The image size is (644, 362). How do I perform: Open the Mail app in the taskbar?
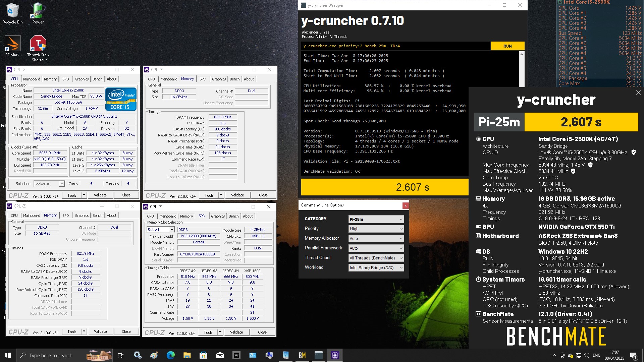click(220, 355)
